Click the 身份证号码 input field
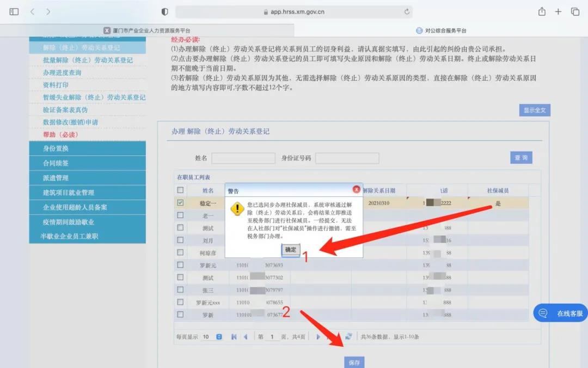The image size is (588, 368). (x=347, y=158)
